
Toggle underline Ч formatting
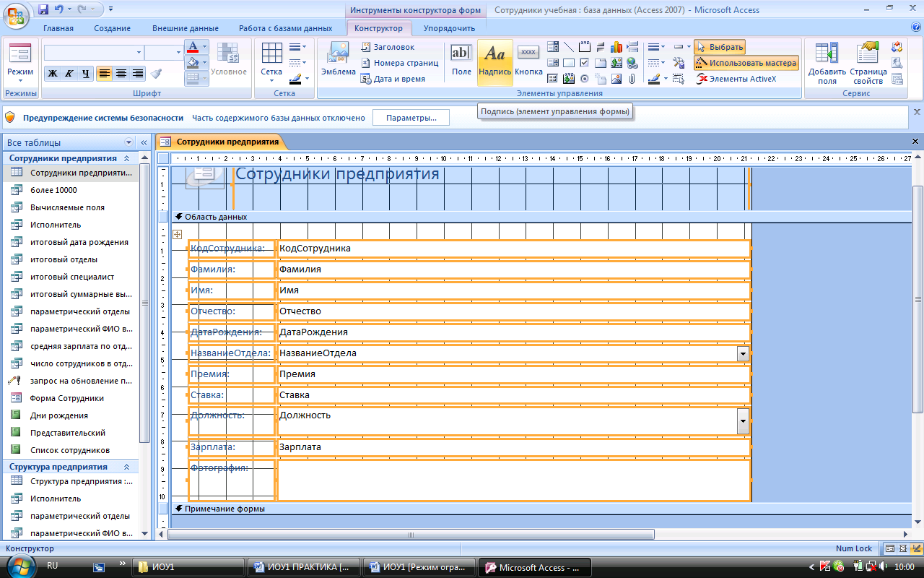click(85, 74)
